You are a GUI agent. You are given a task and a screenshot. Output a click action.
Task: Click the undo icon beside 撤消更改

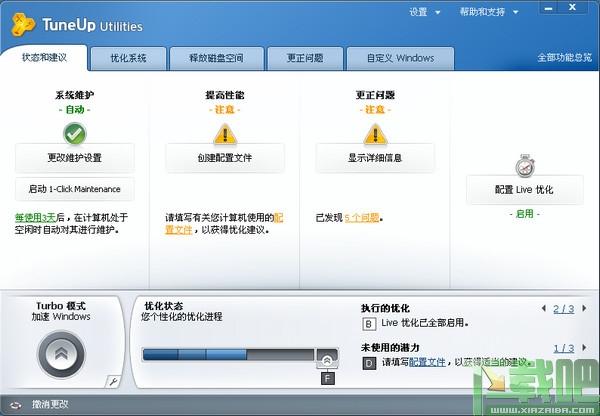tap(15, 405)
